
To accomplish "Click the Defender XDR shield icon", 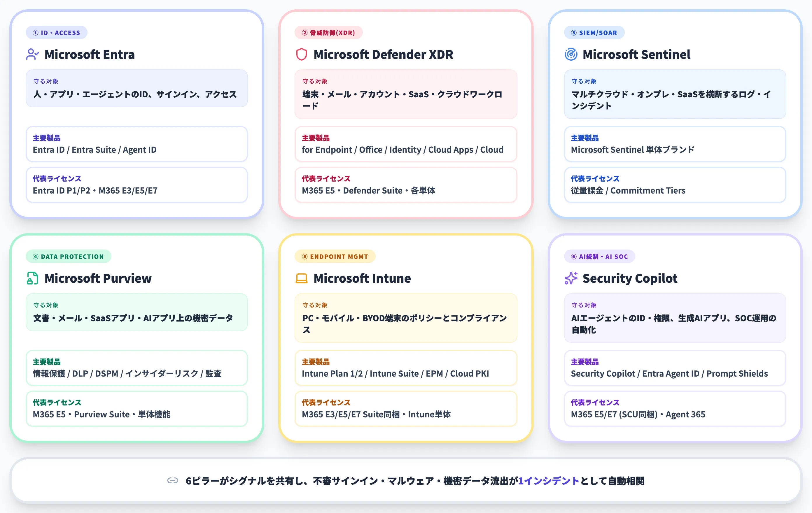I will 302,54.
